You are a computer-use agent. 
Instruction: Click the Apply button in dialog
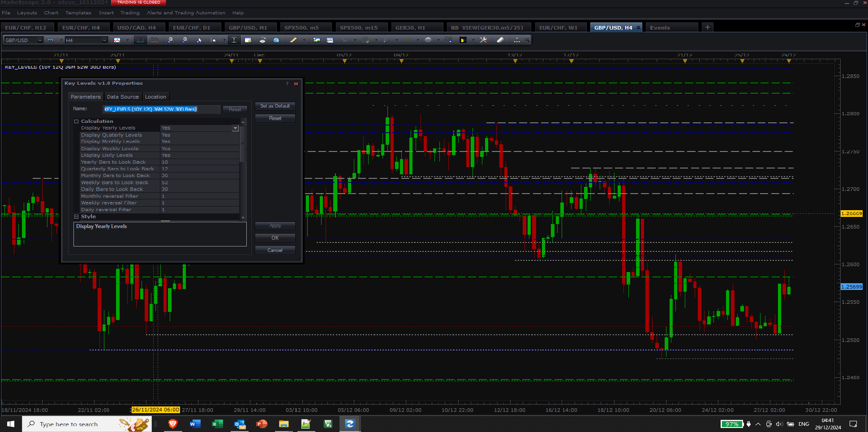point(275,226)
